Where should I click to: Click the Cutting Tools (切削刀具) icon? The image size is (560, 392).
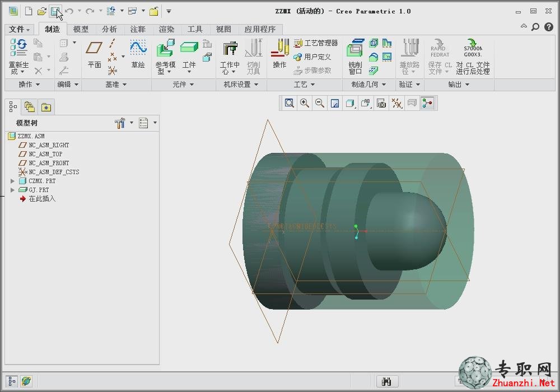[x=254, y=57]
